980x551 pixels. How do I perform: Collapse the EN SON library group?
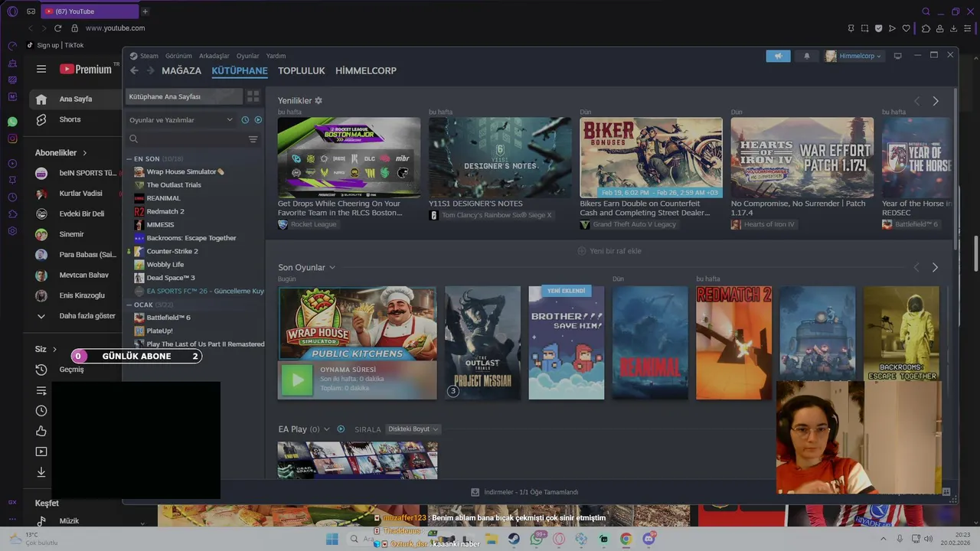tap(129, 159)
